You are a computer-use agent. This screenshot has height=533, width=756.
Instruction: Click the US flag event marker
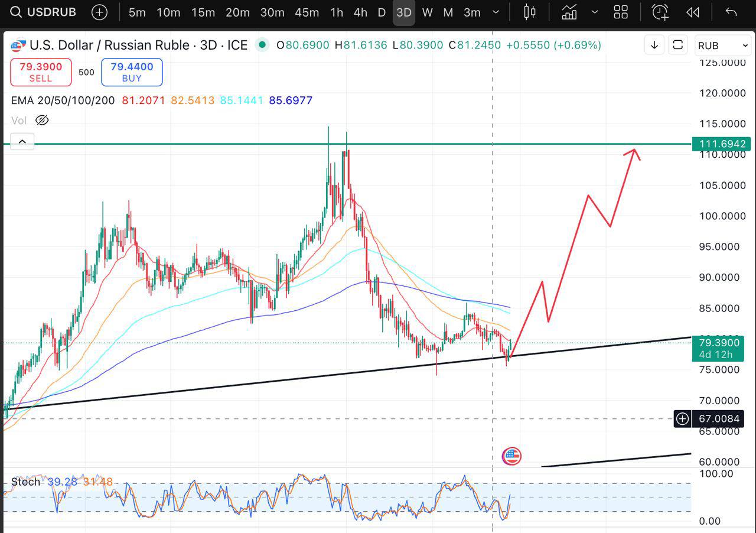click(x=511, y=456)
